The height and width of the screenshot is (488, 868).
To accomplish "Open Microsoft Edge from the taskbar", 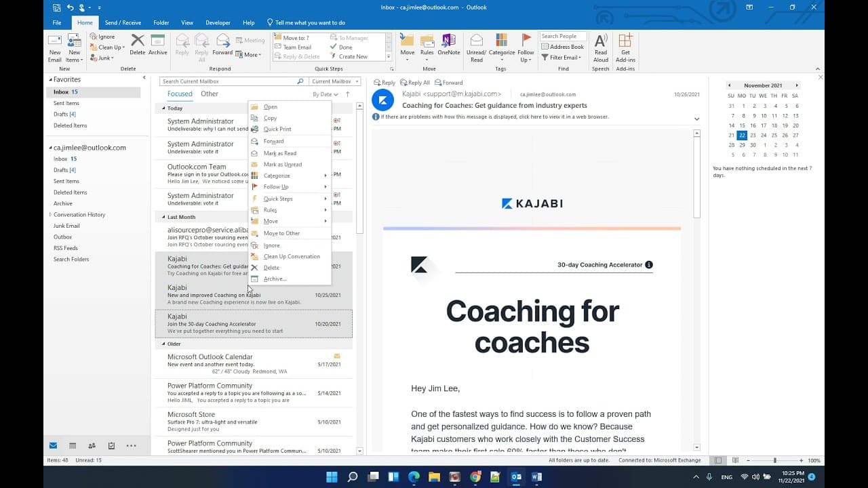I will [414, 476].
